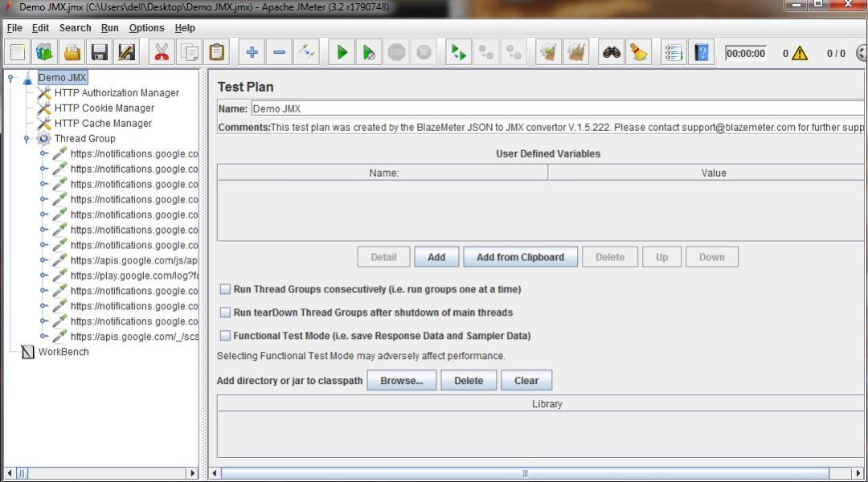This screenshot has height=482, width=868.
Task: Click the Open file folder icon
Action: 72,52
